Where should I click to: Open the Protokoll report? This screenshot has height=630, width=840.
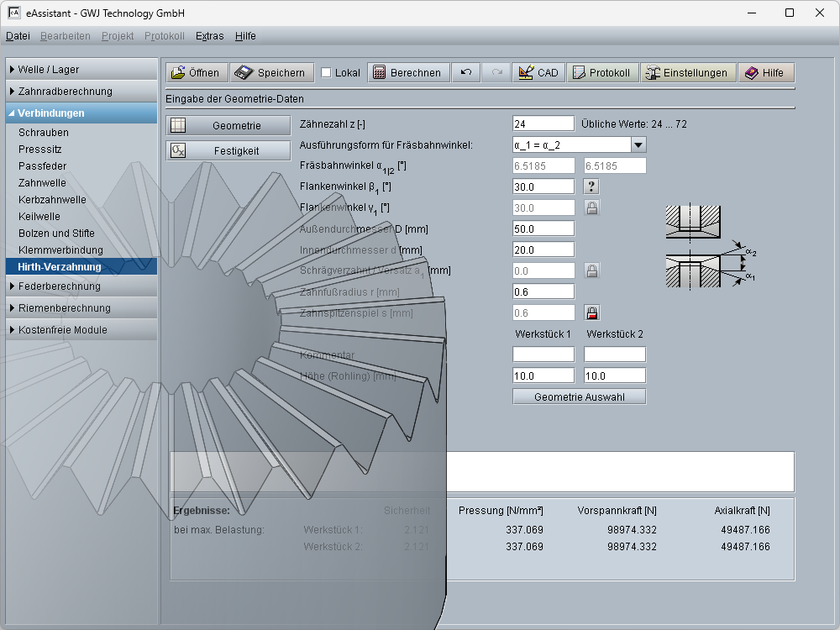point(602,73)
